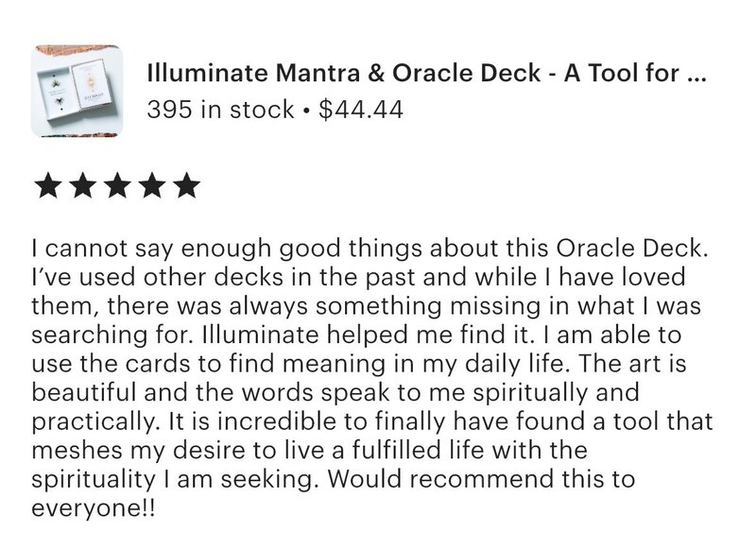
Task: Click the word "Illuminate" in the review body
Action: (261, 335)
